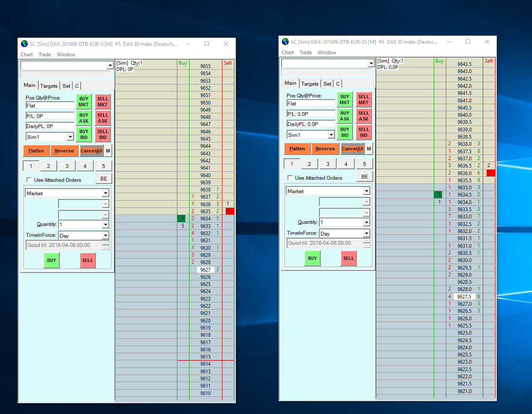532x414 pixels.
Task: Switch to the Targets tab in the #6 window
Action: point(310,84)
